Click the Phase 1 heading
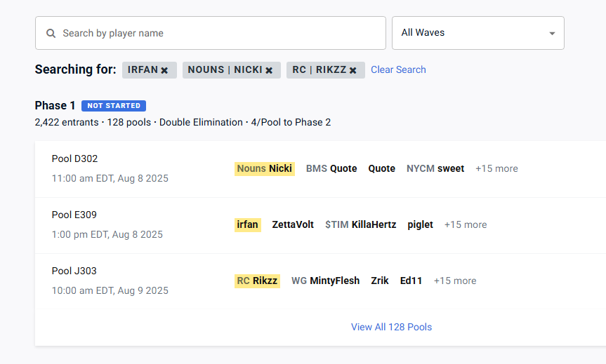 tap(55, 105)
